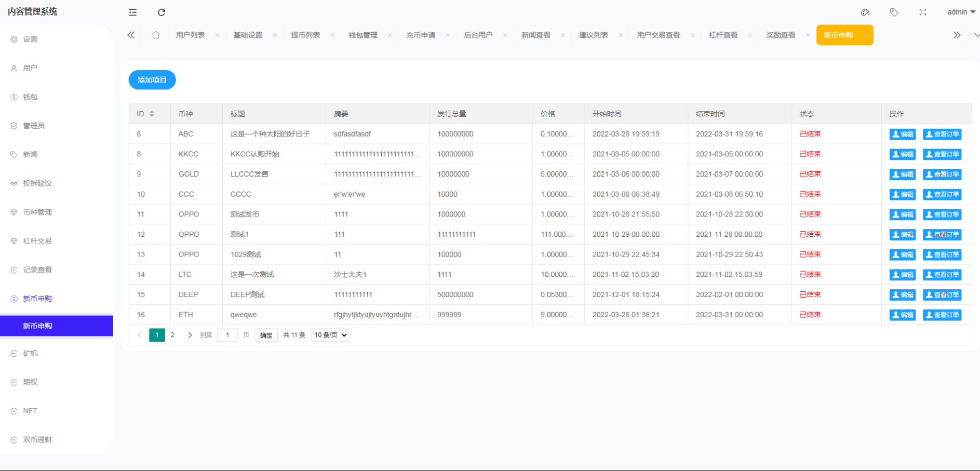Open the 钱包 section in sidebar
Viewport: 980px width, 471px height.
29,97
